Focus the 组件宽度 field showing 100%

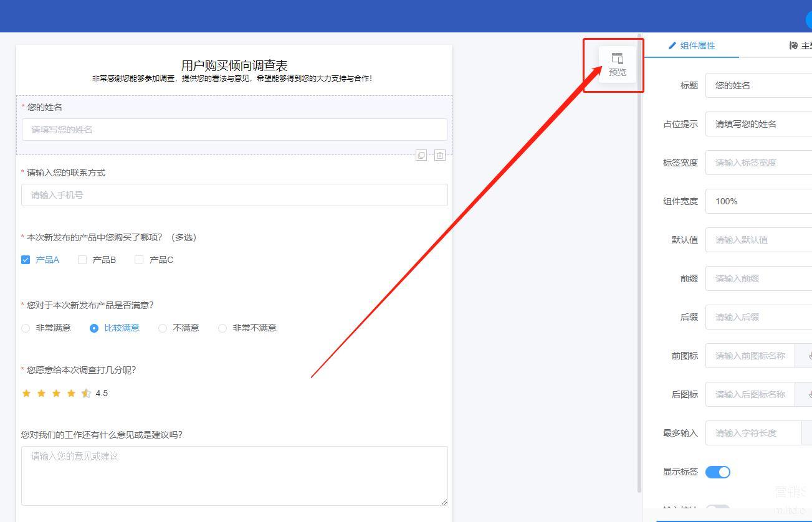click(x=758, y=201)
